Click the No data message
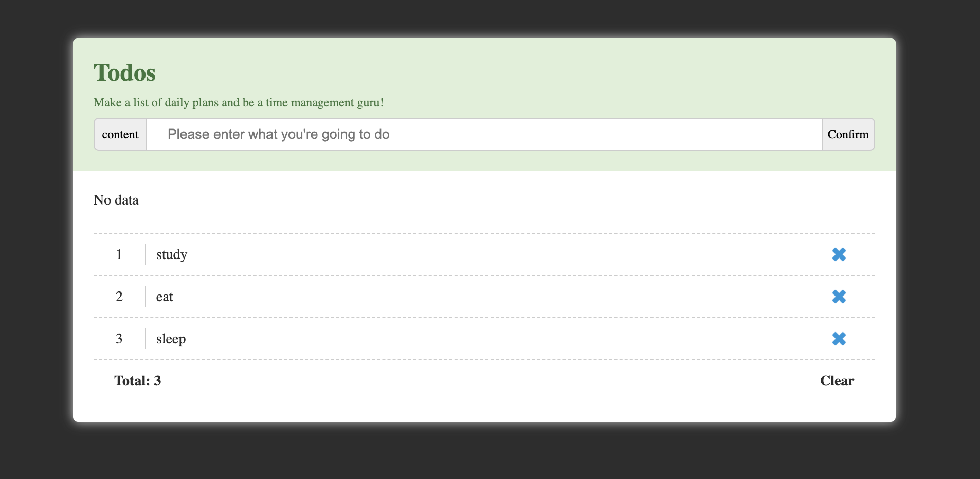The image size is (980, 479). point(116,200)
